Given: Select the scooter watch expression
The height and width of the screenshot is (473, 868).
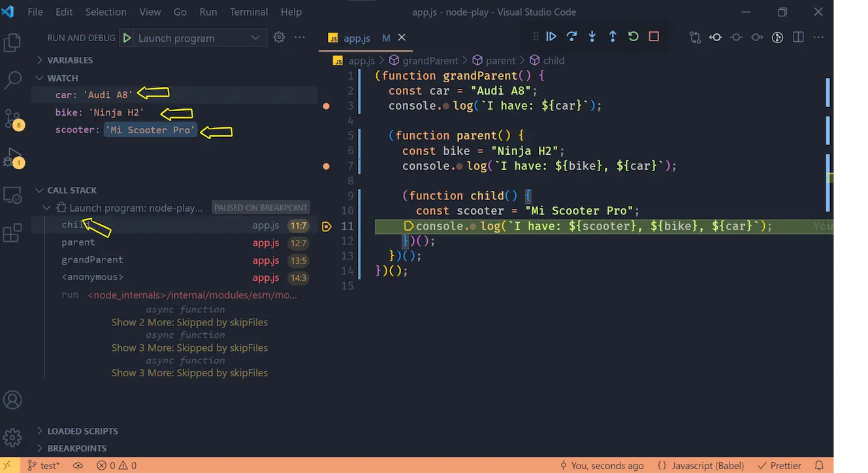Looking at the screenshot, I should (x=175, y=130).
